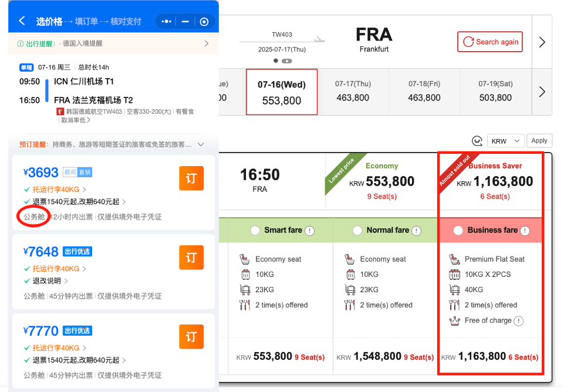Screen dimensions: 571x392
Task: Select the Business fare radio button
Action: click(x=458, y=230)
